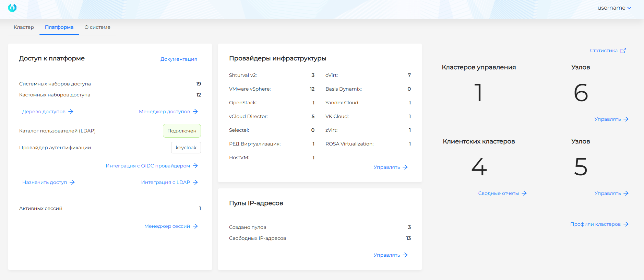This screenshot has height=280, width=644.
Task: Click Создано пулов label
Action: pos(248,227)
